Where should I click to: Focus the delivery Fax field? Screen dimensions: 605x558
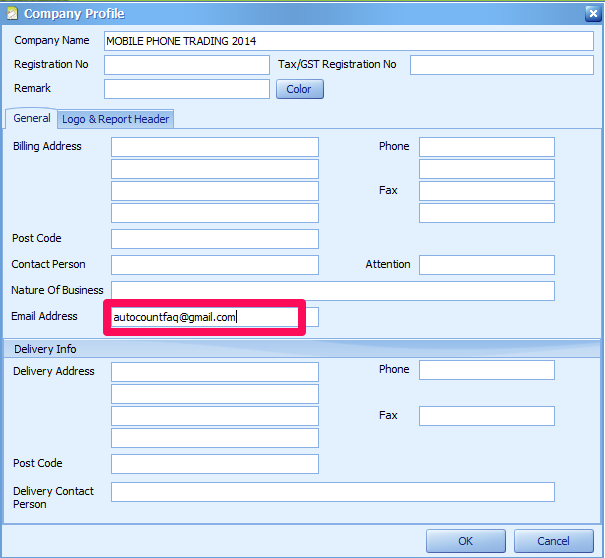pyautogui.click(x=487, y=416)
